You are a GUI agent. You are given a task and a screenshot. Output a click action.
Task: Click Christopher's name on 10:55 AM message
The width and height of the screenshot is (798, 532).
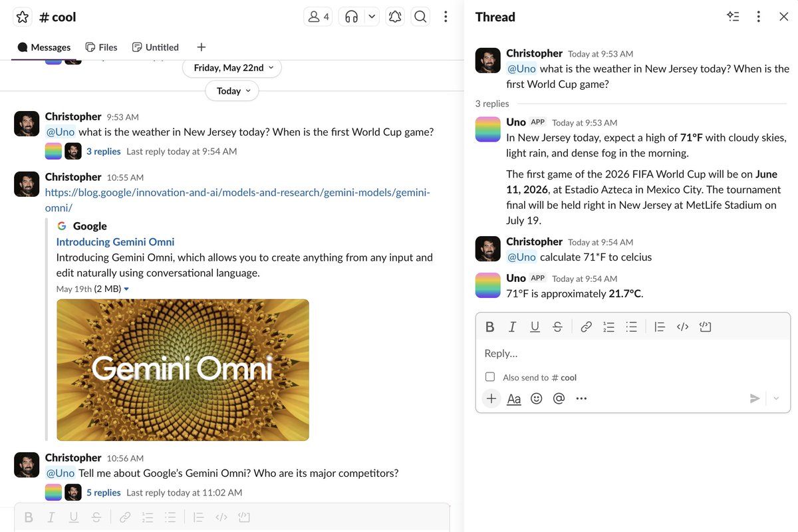[73, 177]
